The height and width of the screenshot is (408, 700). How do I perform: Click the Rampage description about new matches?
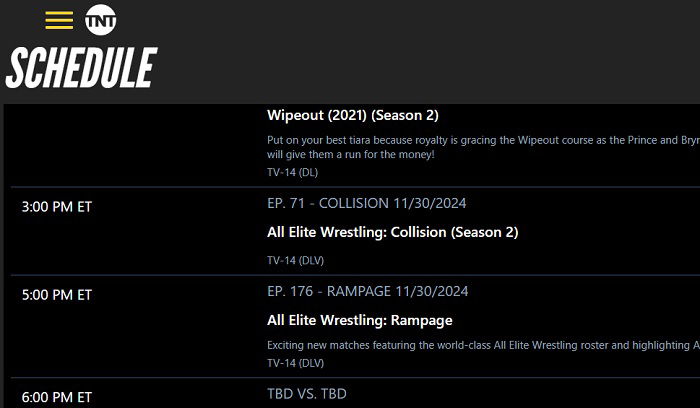pyautogui.click(x=483, y=345)
